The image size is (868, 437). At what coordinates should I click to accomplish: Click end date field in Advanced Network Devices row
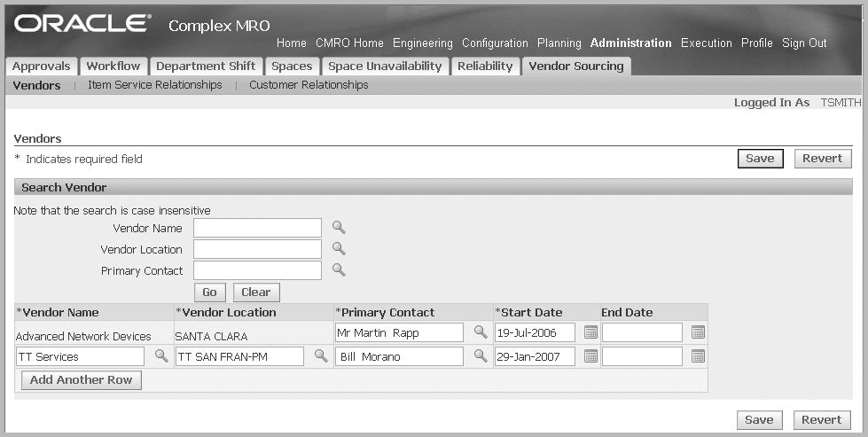(x=642, y=332)
